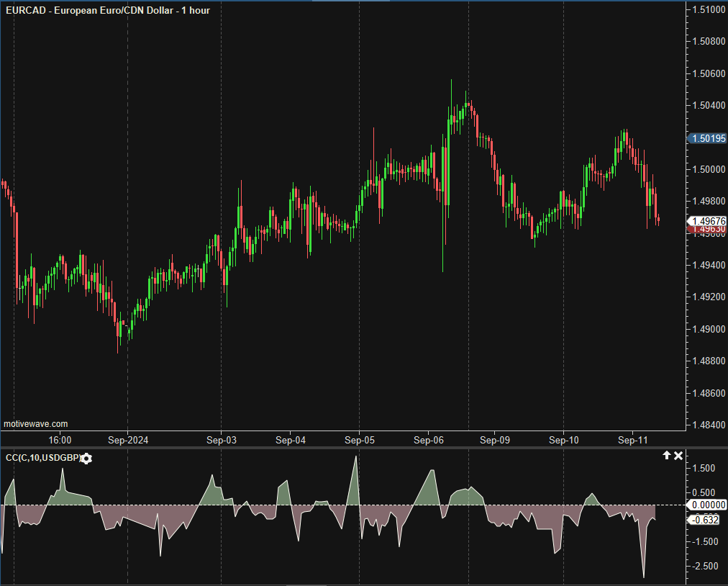Open the CC indicator settings gear
This screenshot has height=586, width=728.
click(x=87, y=459)
